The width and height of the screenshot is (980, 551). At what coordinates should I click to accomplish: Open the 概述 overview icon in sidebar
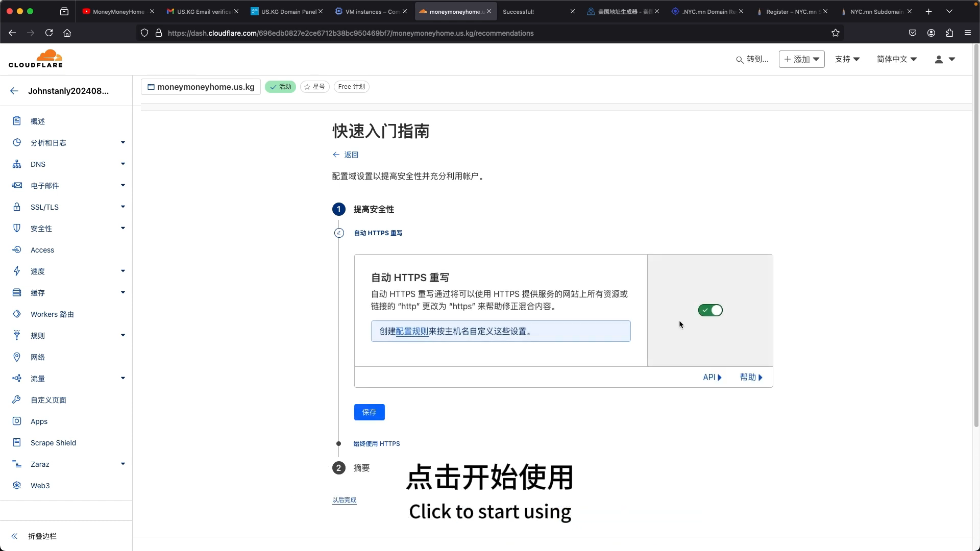point(17,121)
